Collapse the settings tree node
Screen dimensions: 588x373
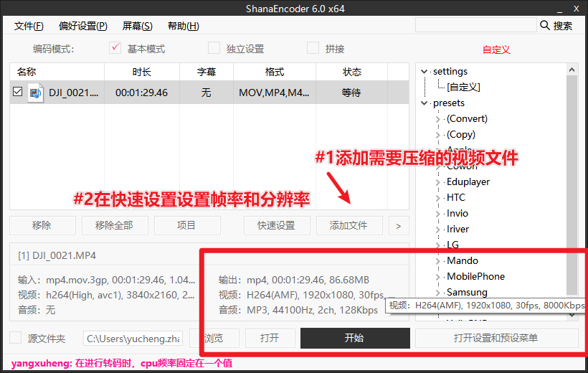(x=424, y=71)
